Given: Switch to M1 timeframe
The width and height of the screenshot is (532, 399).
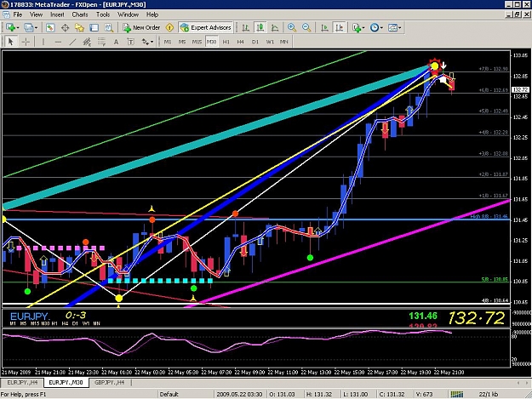Looking at the screenshot, I should tap(168, 42).
